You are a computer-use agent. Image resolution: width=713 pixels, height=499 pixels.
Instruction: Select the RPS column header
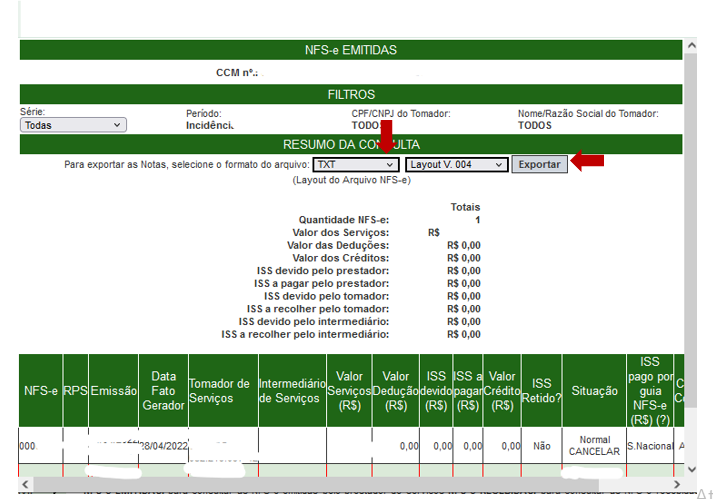(x=75, y=391)
